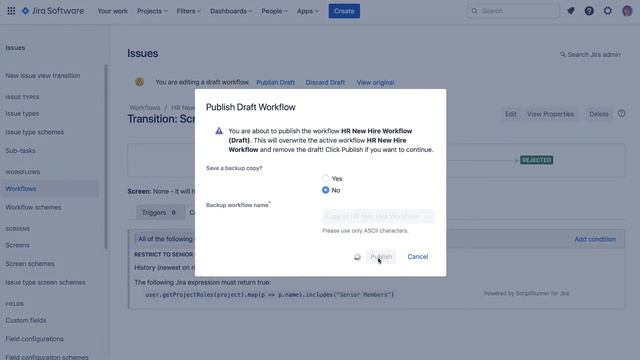Open Issue type schemes in sidebar
The image size is (640, 360).
coord(35,132)
